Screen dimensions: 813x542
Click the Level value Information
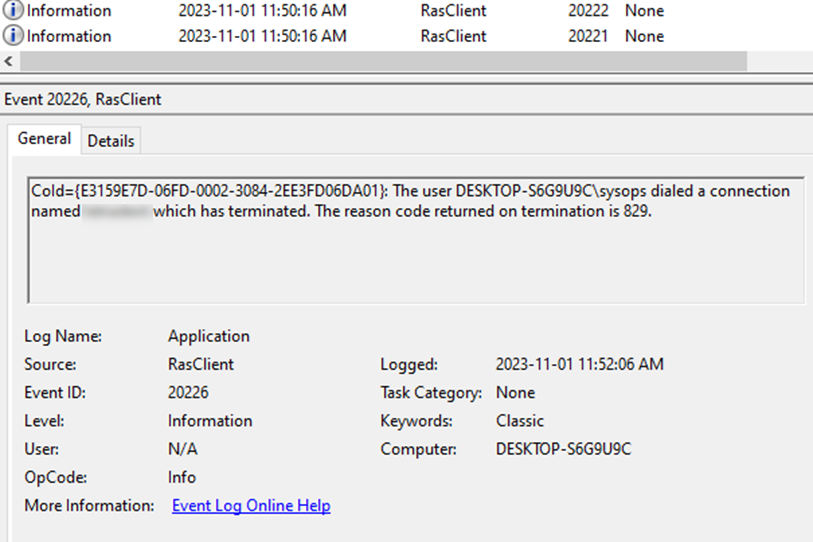pos(209,421)
